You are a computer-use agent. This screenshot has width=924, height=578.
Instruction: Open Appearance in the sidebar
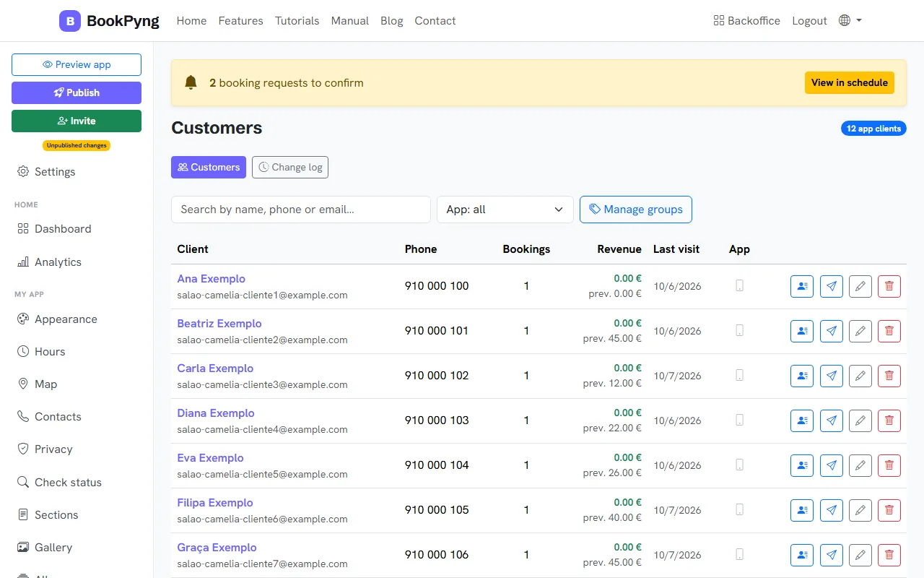[57, 319]
